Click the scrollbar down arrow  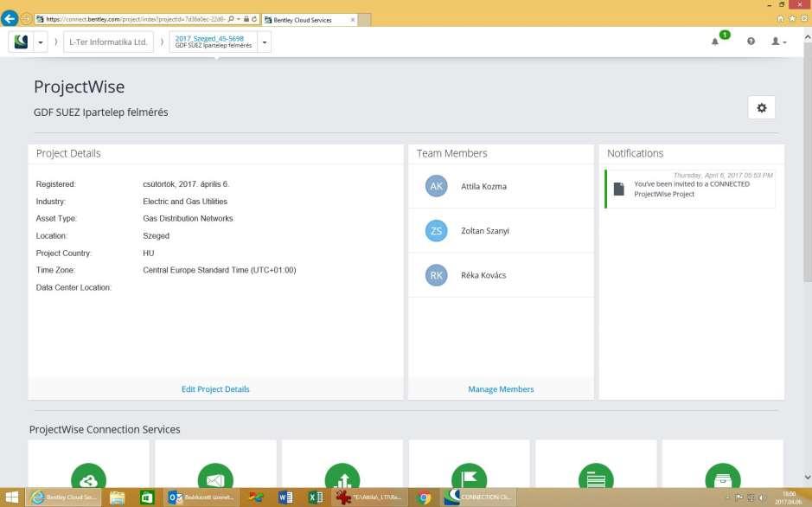pyautogui.click(x=808, y=477)
